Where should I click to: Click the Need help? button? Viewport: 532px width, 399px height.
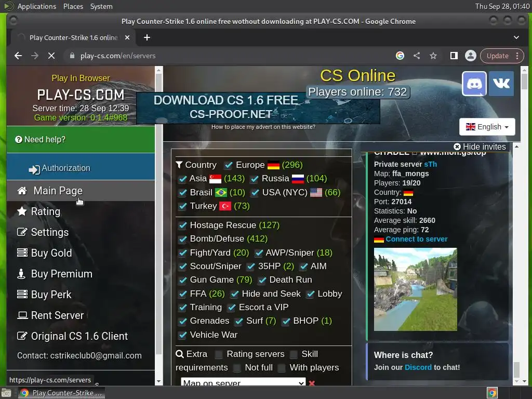pos(81,139)
